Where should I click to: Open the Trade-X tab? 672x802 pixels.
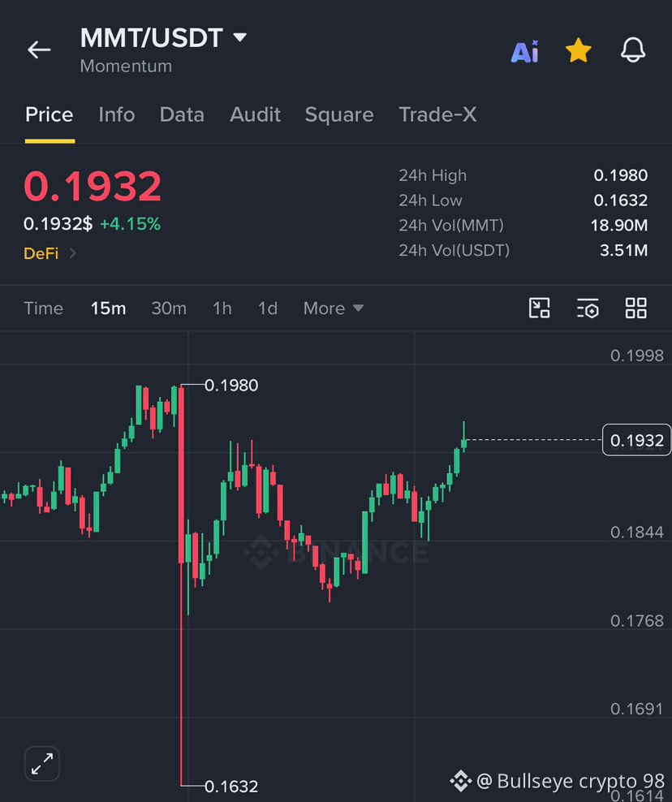437,114
